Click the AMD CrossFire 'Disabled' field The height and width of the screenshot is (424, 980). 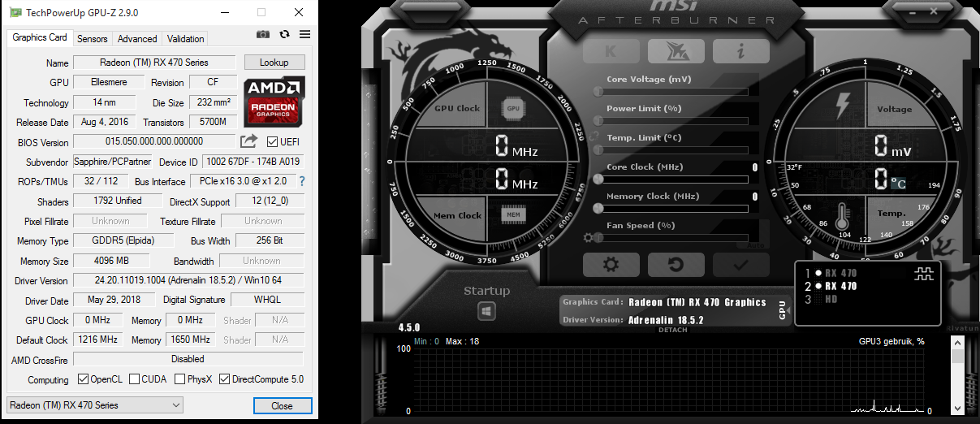188,359
